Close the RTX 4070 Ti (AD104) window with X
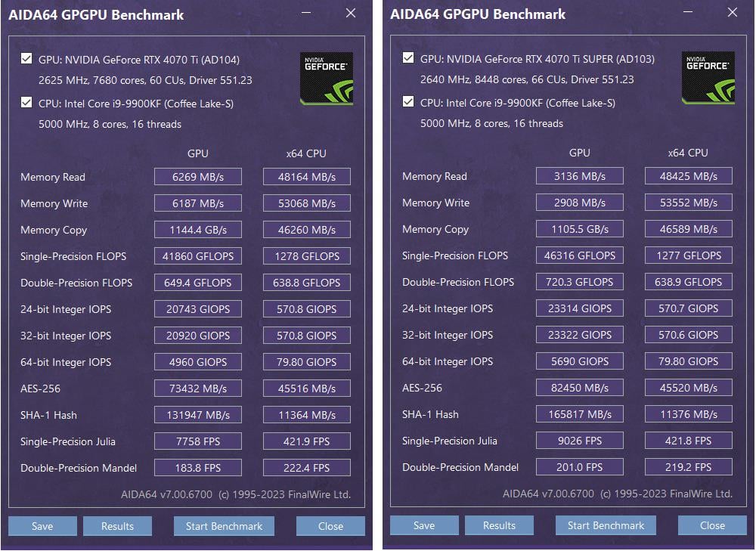Screen dimensions: 756x551 pos(351,13)
